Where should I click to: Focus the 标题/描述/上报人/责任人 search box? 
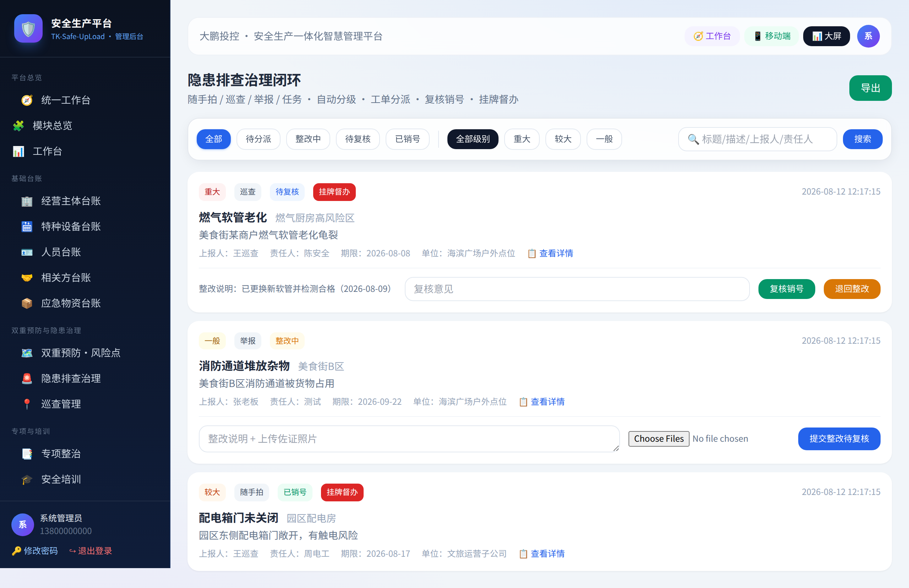pyautogui.click(x=757, y=139)
